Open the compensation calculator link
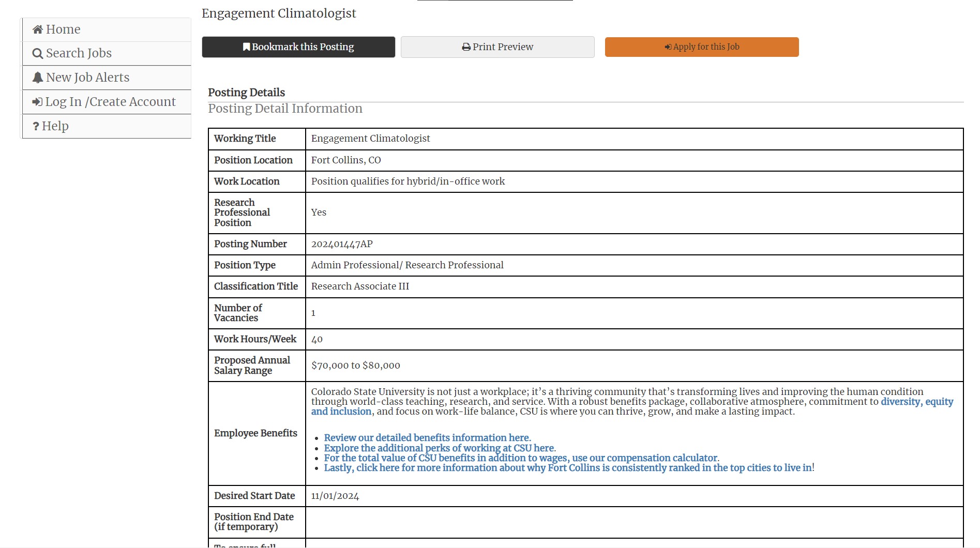The width and height of the screenshot is (980, 548). click(521, 458)
